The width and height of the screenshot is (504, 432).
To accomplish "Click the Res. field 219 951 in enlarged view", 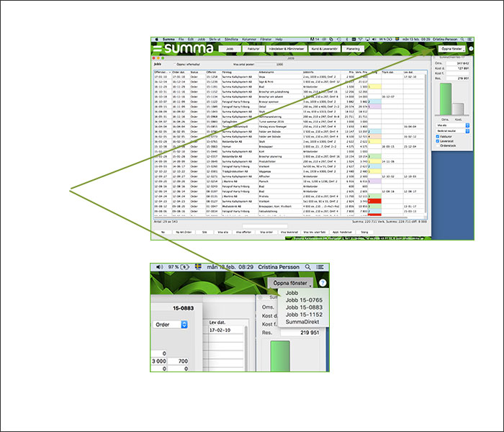I will (300, 333).
